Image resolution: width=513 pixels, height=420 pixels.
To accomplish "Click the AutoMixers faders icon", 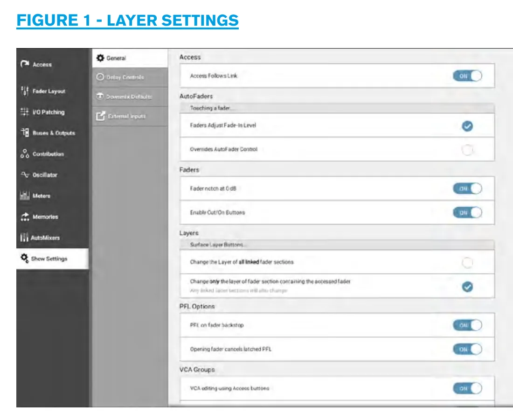I will (x=24, y=238).
